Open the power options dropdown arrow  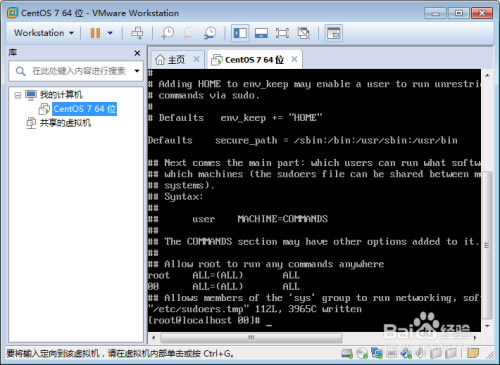110,33
